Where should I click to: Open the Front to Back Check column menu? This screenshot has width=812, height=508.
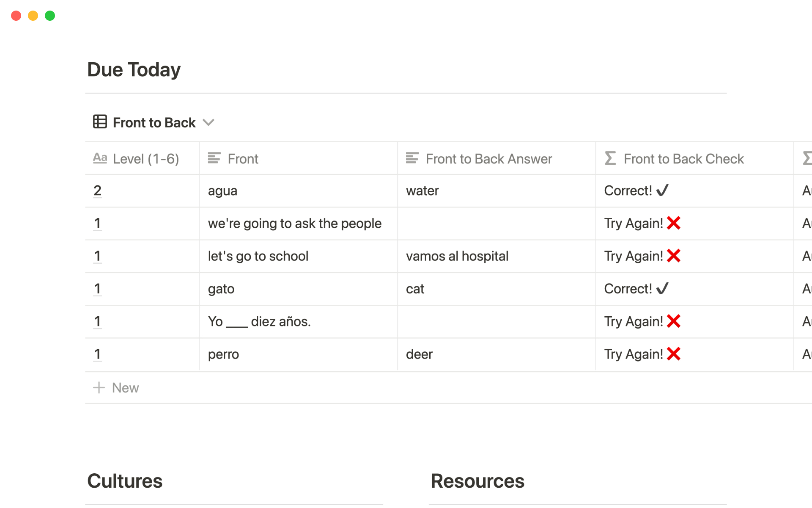point(683,159)
